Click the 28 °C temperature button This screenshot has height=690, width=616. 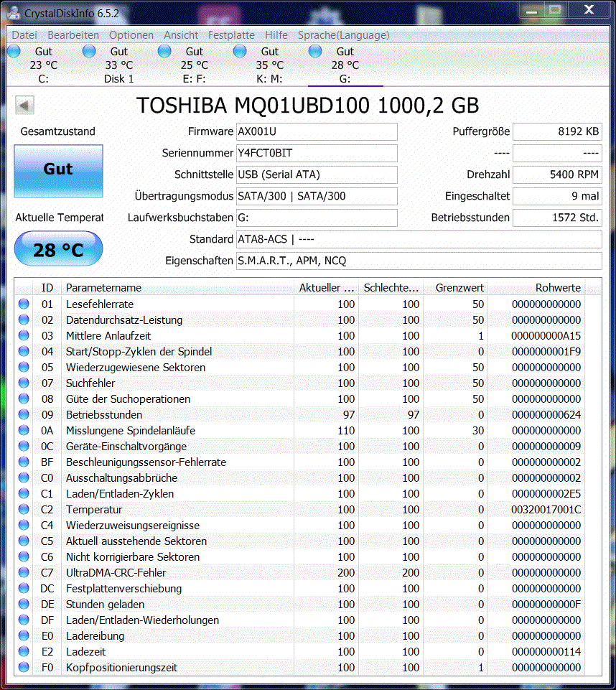click(x=59, y=248)
